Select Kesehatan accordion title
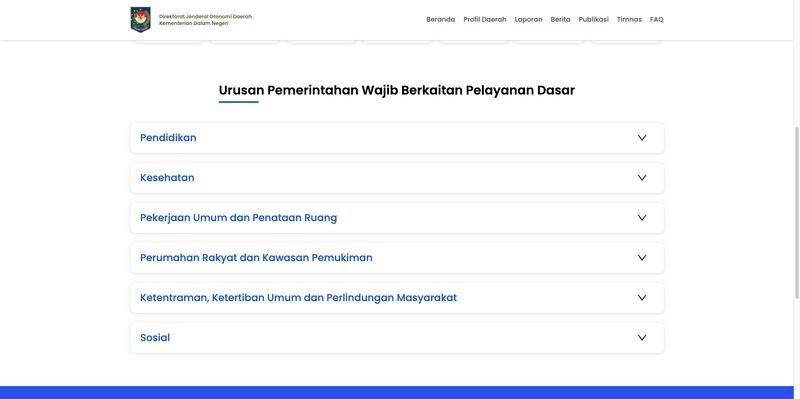The image size is (800, 399). click(x=167, y=178)
